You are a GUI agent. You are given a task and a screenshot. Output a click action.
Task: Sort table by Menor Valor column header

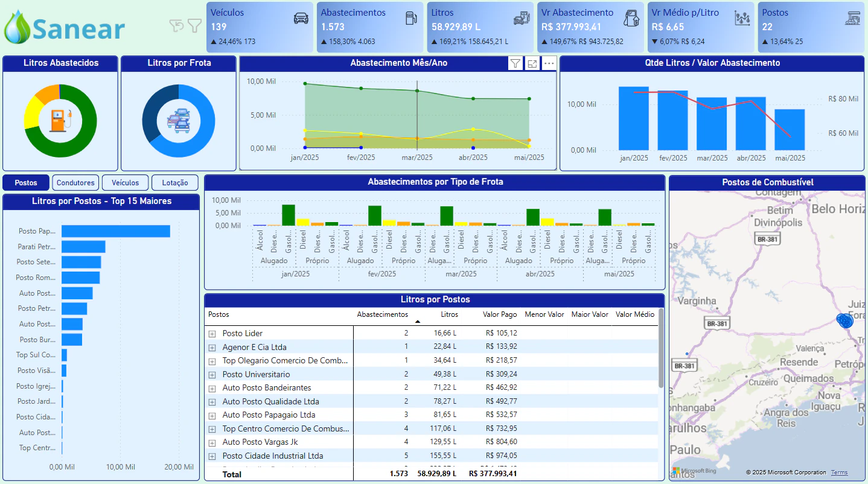click(544, 314)
